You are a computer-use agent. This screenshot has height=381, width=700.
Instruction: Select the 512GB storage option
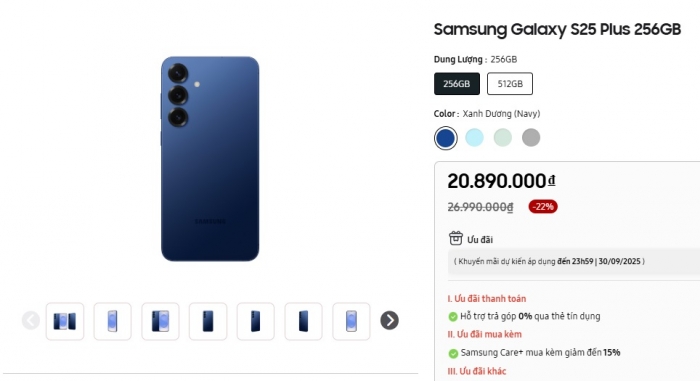click(x=510, y=84)
